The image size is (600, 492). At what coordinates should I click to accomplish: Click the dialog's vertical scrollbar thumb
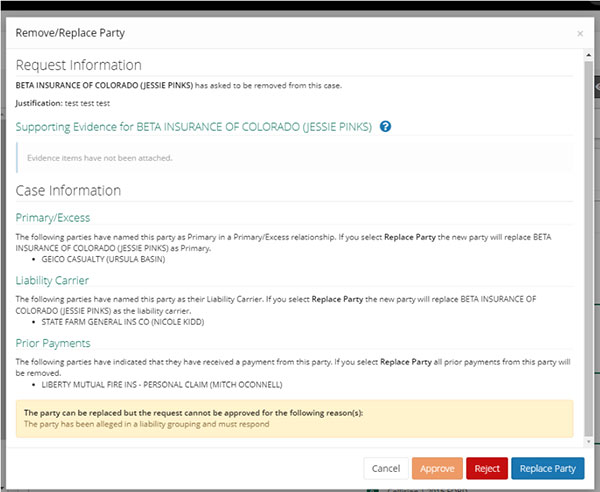(x=589, y=248)
